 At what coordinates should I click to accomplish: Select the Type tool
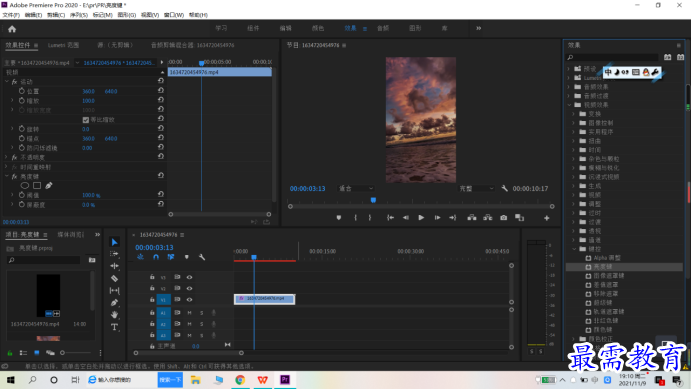[114, 327]
